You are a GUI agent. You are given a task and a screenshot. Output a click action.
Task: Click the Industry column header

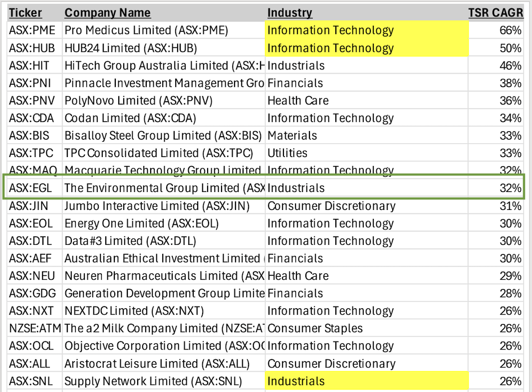(x=290, y=13)
